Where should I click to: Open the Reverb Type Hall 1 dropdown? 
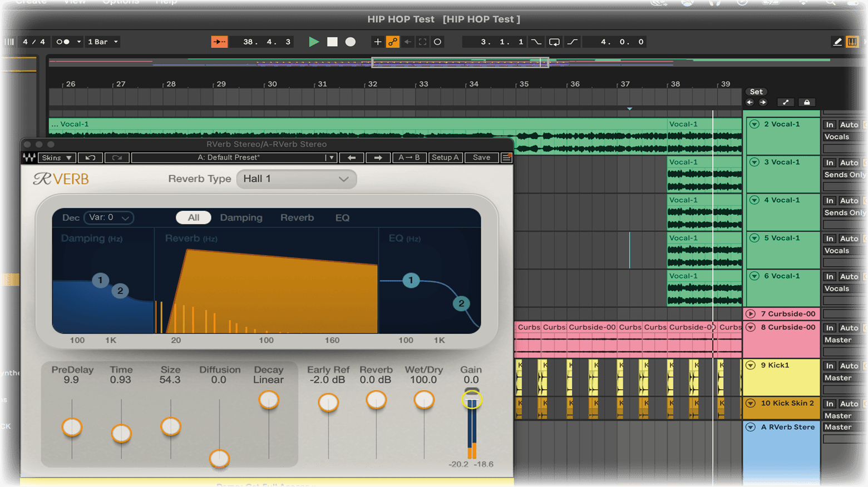click(x=296, y=179)
